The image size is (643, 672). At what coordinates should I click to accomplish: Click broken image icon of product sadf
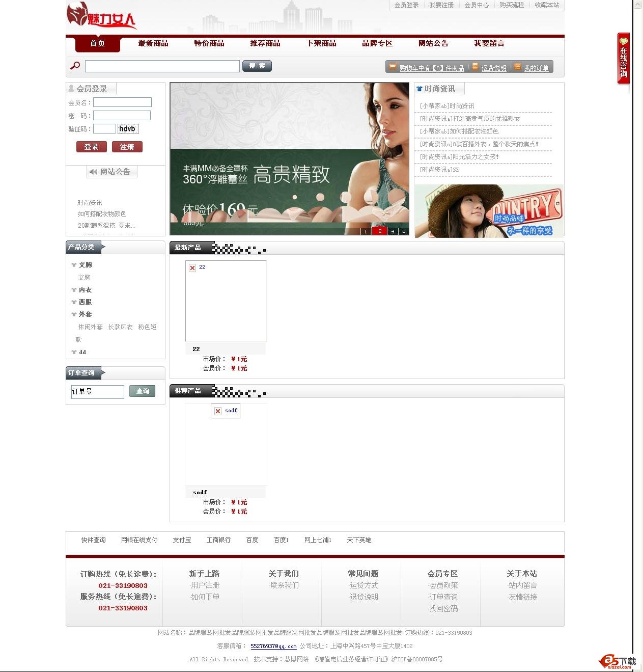pos(218,411)
